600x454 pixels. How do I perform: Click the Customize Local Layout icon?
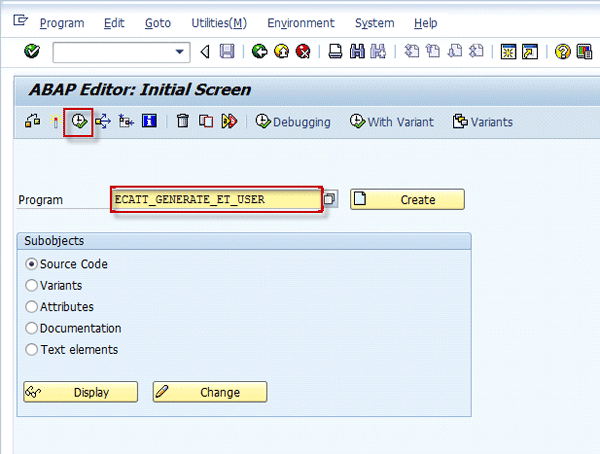[584, 52]
